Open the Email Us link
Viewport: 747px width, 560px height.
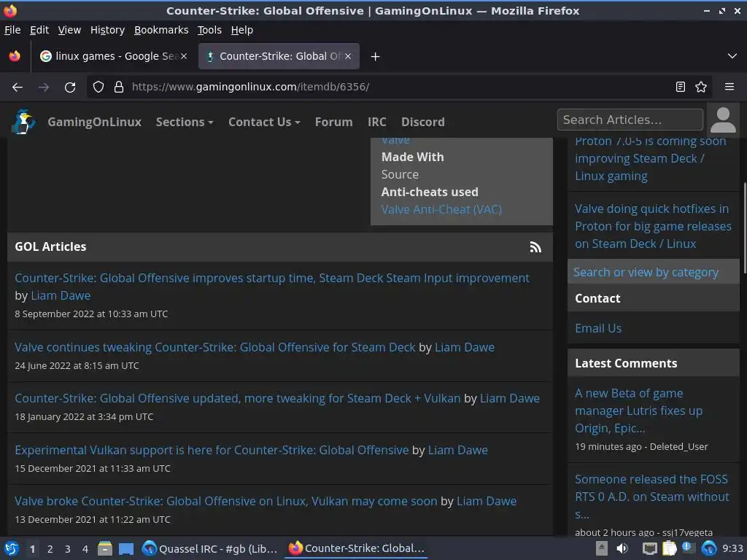(x=598, y=328)
